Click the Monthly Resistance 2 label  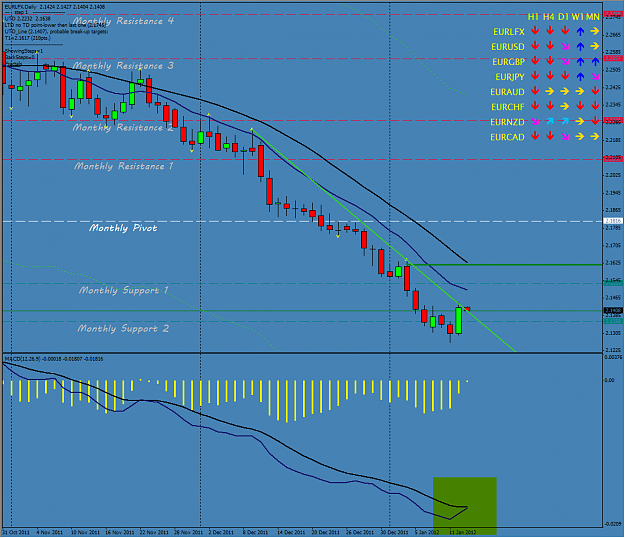point(123,128)
